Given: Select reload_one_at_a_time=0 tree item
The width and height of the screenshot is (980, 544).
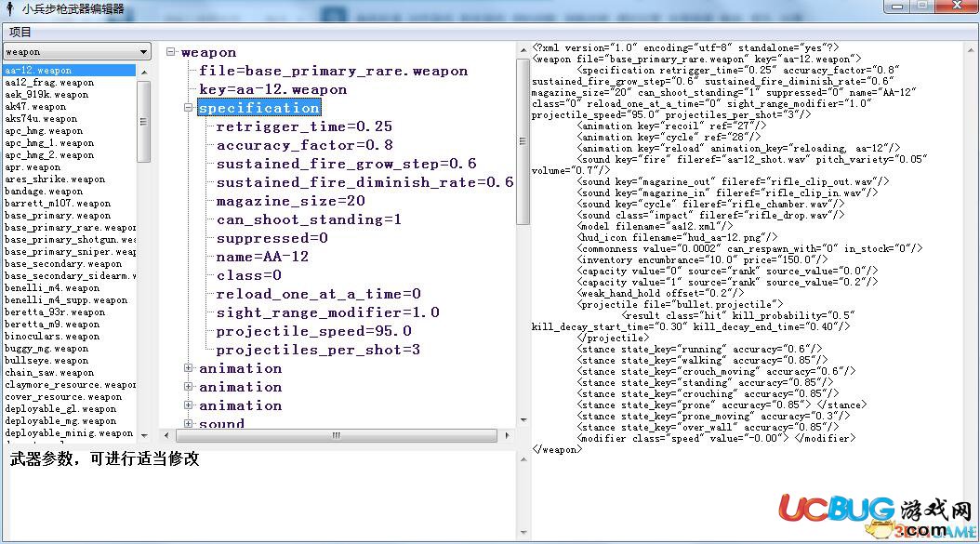Looking at the screenshot, I should coord(318,294).
